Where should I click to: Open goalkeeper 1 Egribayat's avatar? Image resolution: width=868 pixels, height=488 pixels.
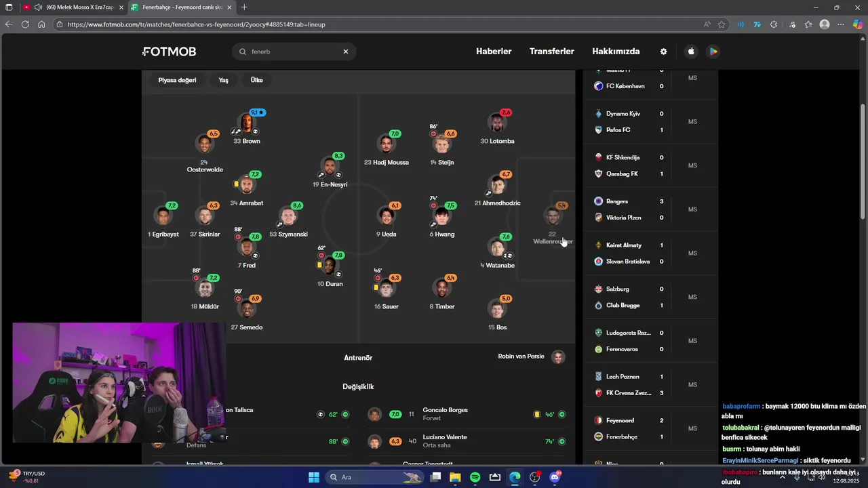click(x=163, y=216)
